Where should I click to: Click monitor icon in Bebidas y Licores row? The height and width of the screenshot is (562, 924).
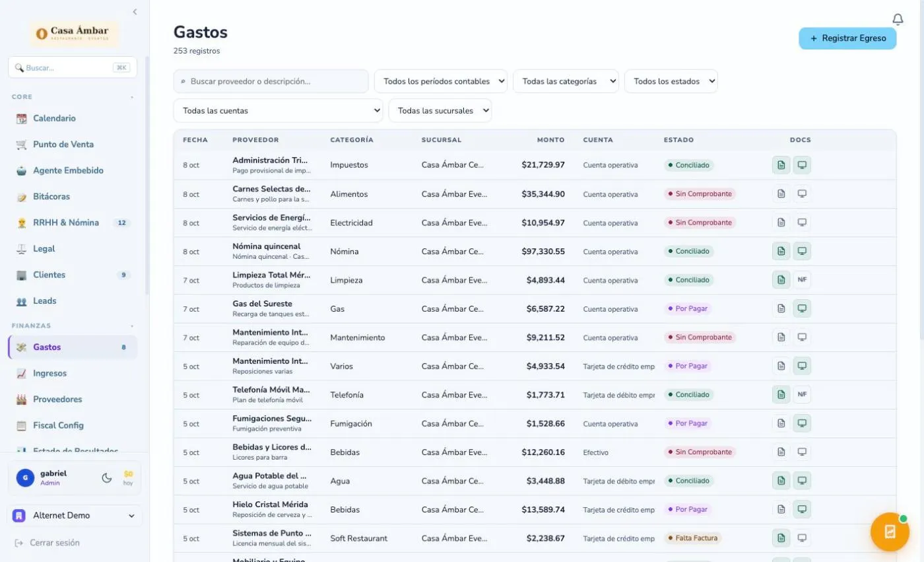[802, 452]
